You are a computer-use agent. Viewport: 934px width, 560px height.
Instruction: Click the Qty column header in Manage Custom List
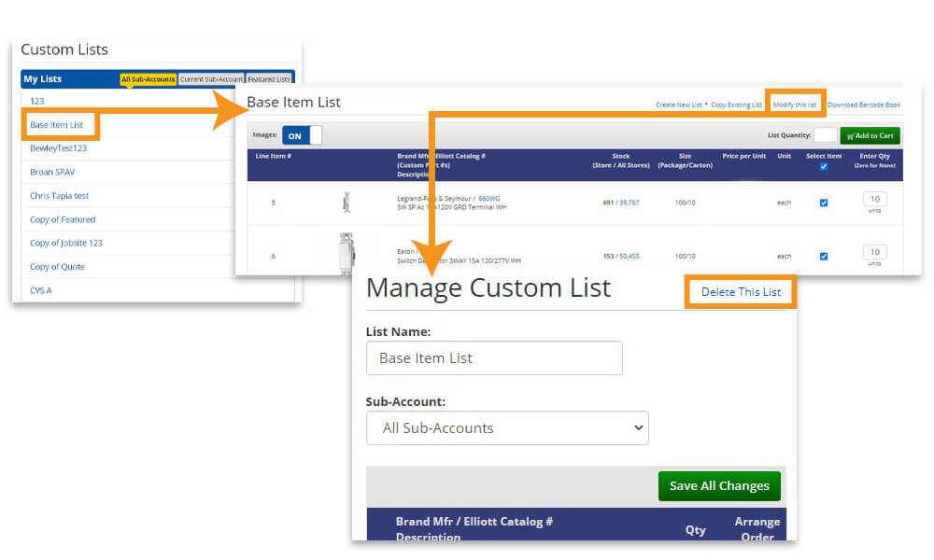pos(695,529)
